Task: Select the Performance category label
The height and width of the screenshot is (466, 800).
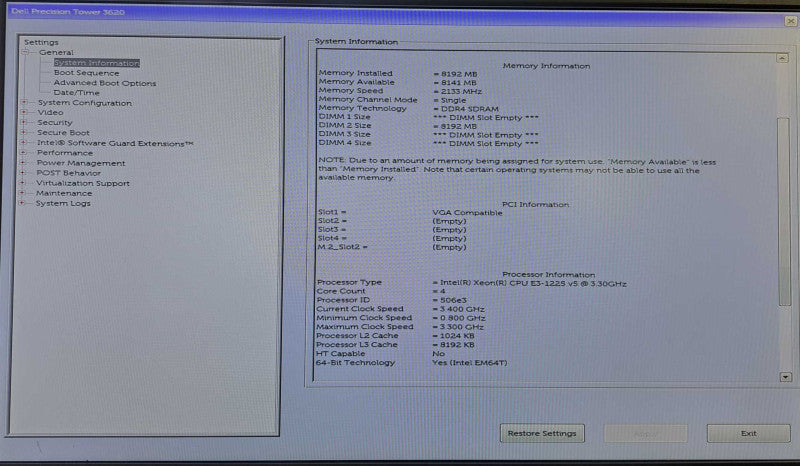Action: 65,153
